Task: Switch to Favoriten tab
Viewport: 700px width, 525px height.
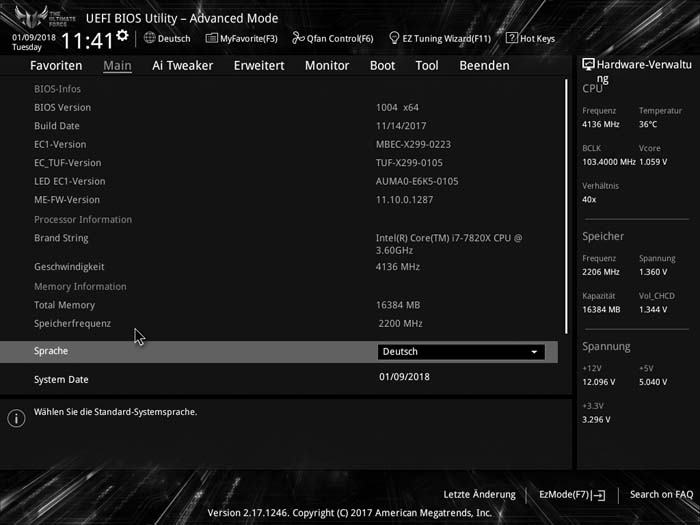Action: [x=56, y=66]
